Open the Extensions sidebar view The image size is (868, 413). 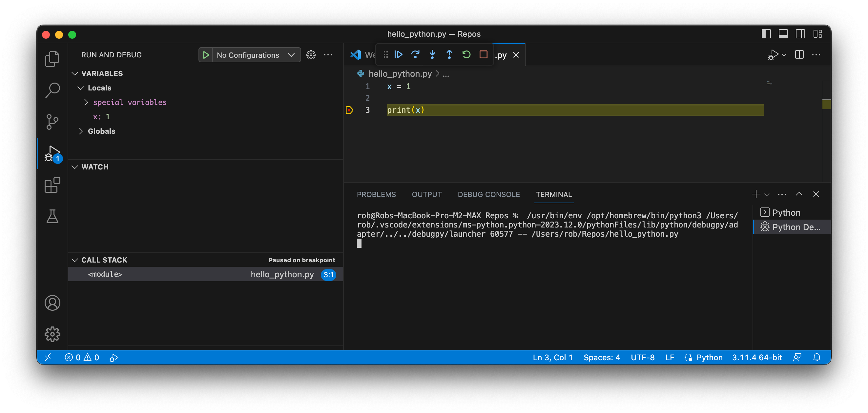(52, 185)
